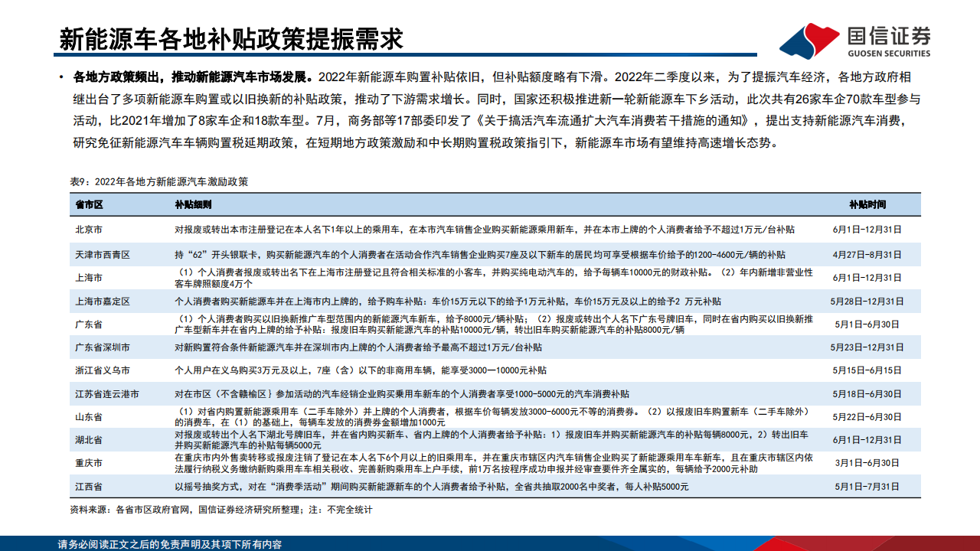Select the 上海市嘉定区 row label

103,302
